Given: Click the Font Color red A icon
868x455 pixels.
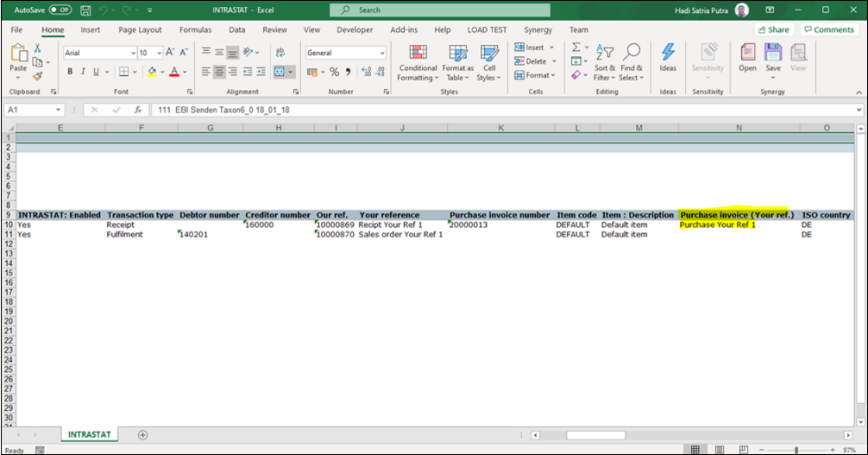Looking at the screenshot, I should (x=174, y=72).
